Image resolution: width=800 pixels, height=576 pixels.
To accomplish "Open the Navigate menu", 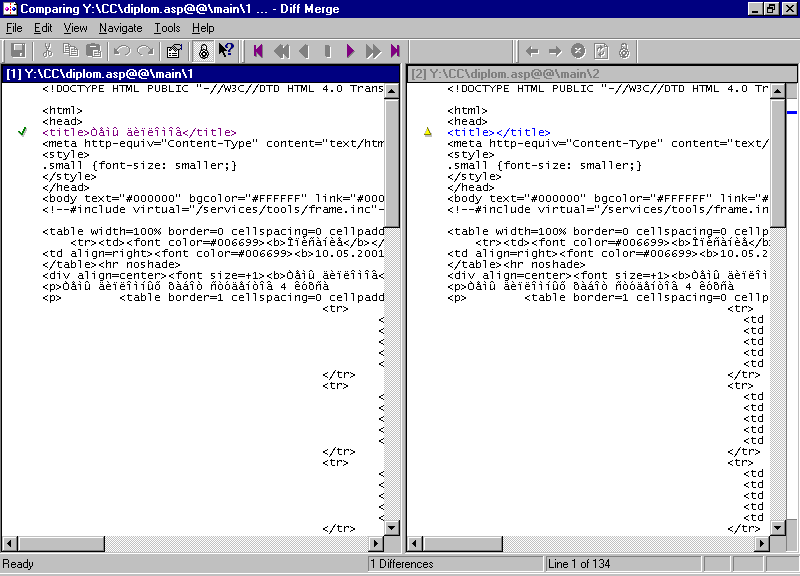I will [120, 28].
